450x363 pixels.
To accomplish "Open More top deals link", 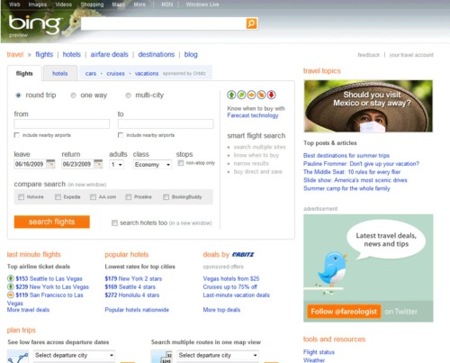I will point(221,310).
